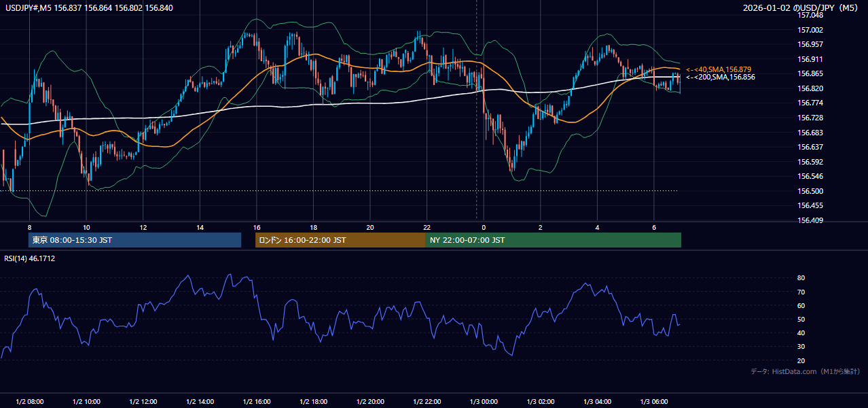The height and width of the screenshot is (408, 868).
Task: Click the 1/3 00:00 bottom time label
Action: click(484, 402)
